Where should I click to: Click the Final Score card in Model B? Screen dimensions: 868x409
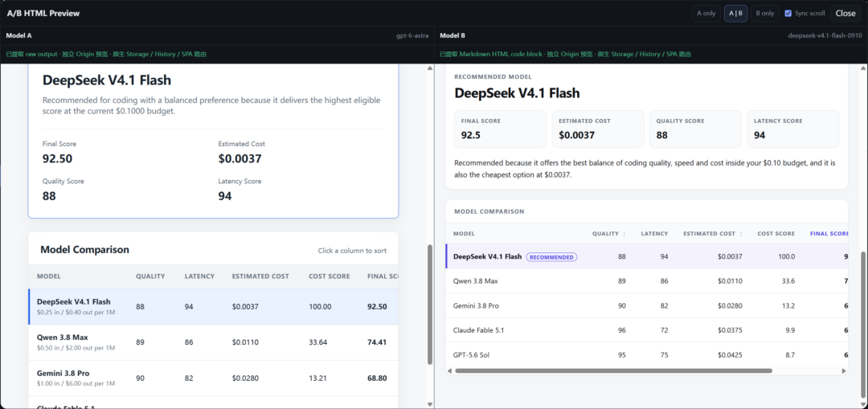click(500, 129)
